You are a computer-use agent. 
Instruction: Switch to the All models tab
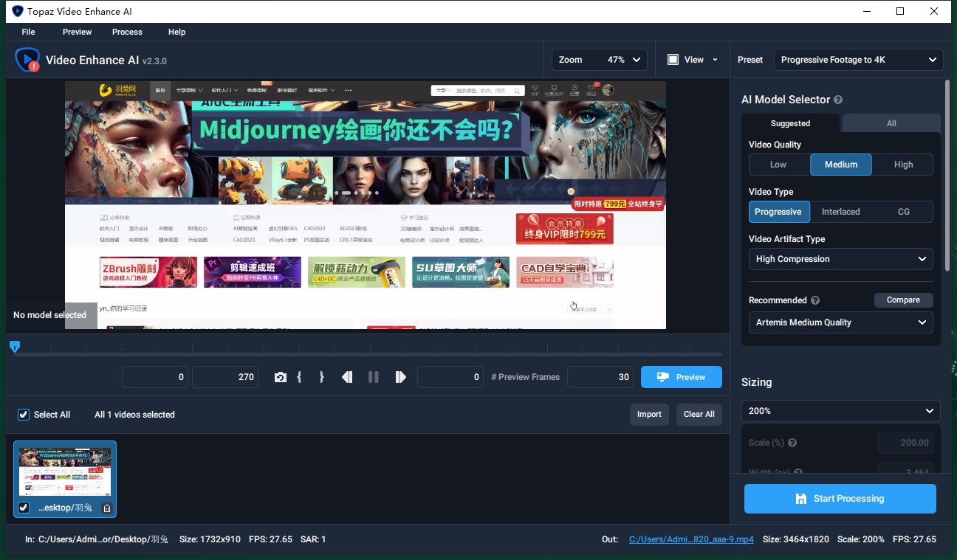click(x=891, y=123)
